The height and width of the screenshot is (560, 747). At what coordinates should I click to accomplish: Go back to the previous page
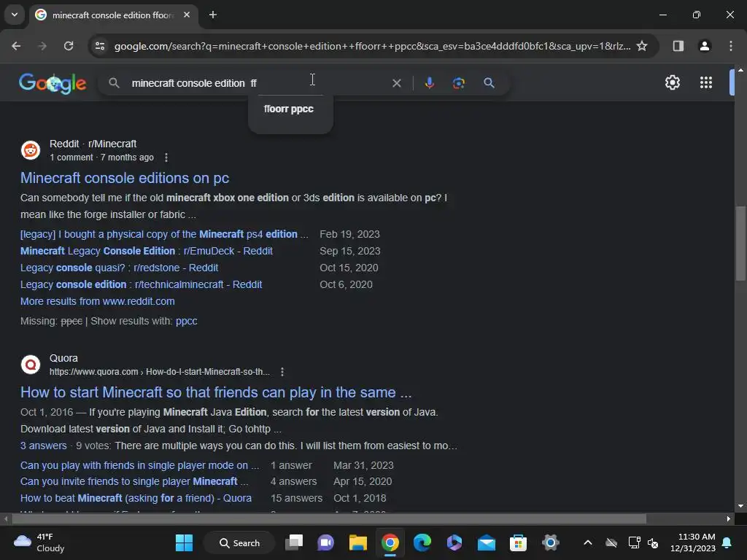point(16,46)
